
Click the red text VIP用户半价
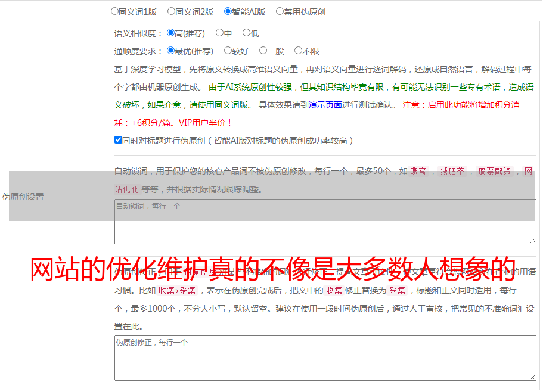point(204,123)
